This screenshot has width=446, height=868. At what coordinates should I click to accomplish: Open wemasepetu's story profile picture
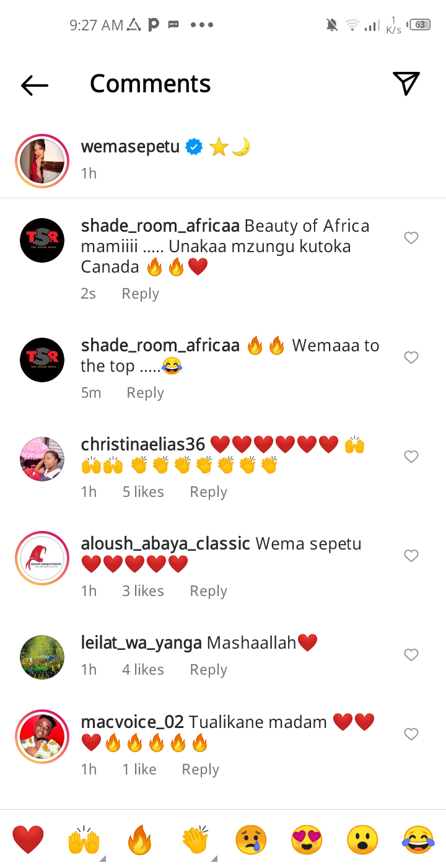(x=42, y=160)
